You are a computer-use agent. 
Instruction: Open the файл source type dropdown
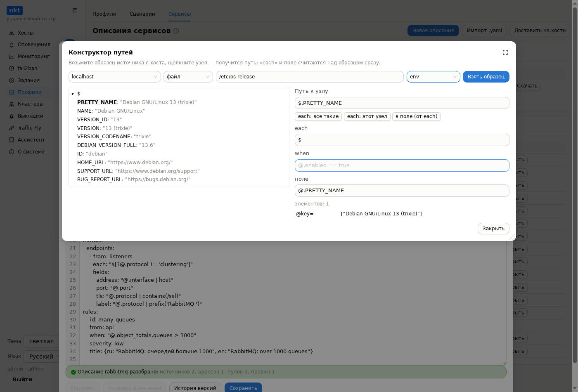[x=188, y=77]
